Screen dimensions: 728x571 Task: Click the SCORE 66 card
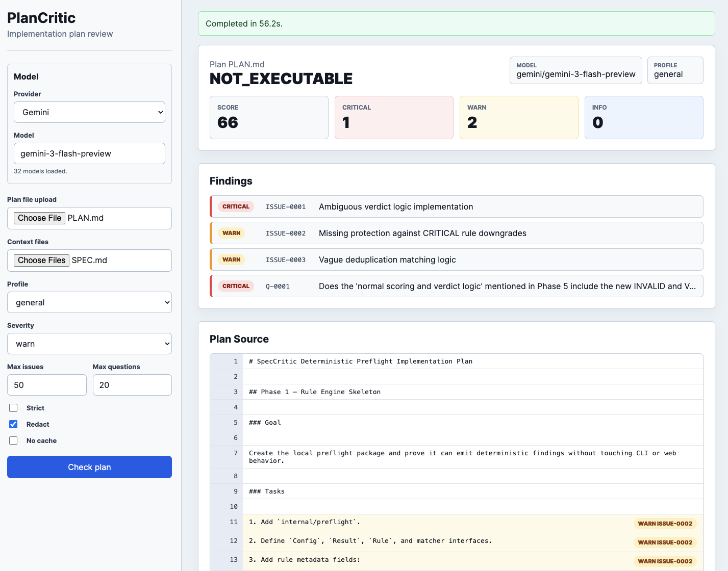click(x=269, y=117)
